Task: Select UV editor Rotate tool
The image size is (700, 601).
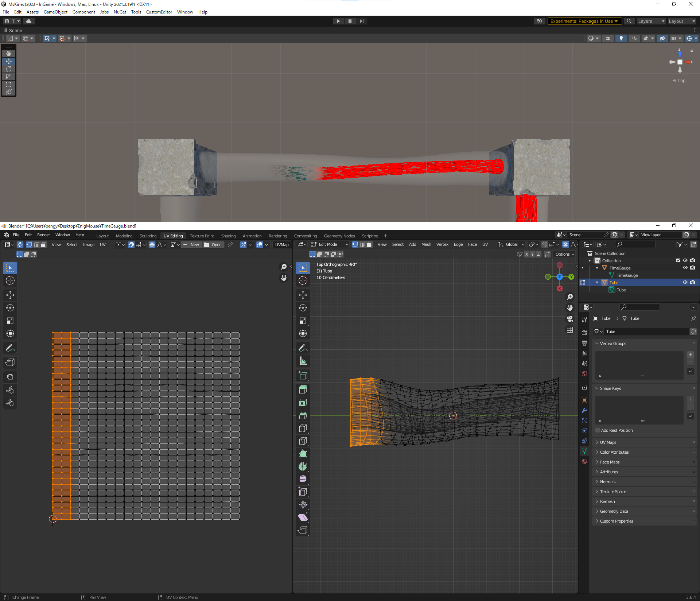Action: click(10, 308)
